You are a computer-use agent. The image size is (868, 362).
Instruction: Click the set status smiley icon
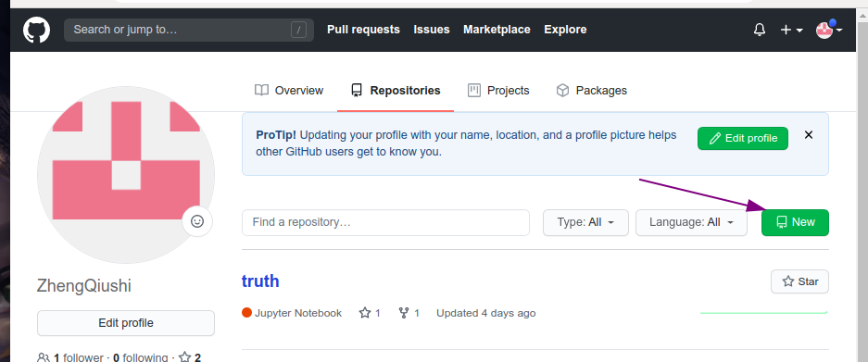197,221
